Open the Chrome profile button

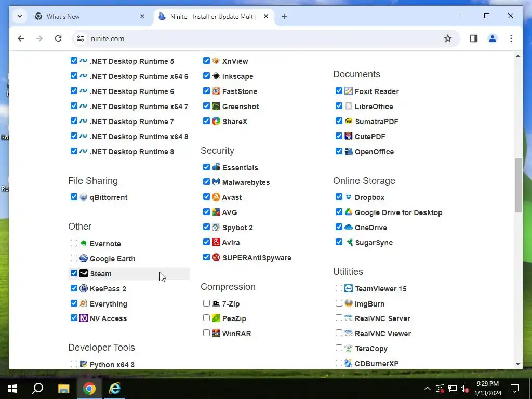pos(493,38)
